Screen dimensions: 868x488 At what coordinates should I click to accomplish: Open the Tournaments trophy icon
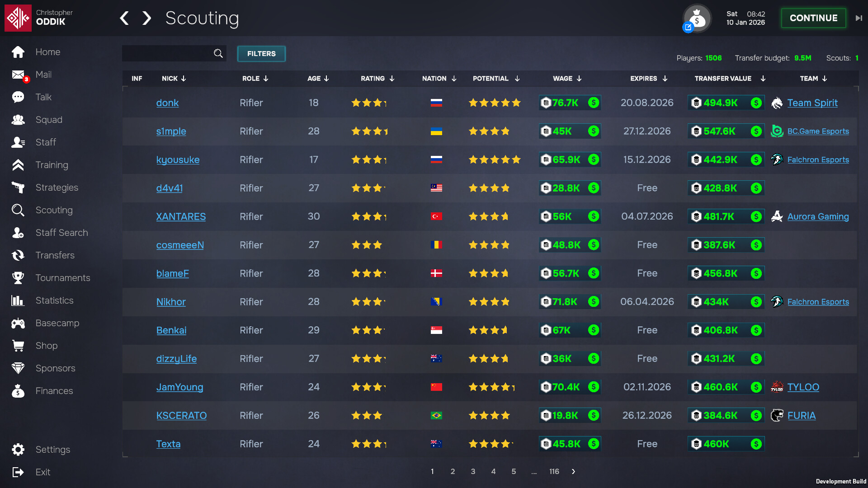pyautogui.click(x=18, y=278)
